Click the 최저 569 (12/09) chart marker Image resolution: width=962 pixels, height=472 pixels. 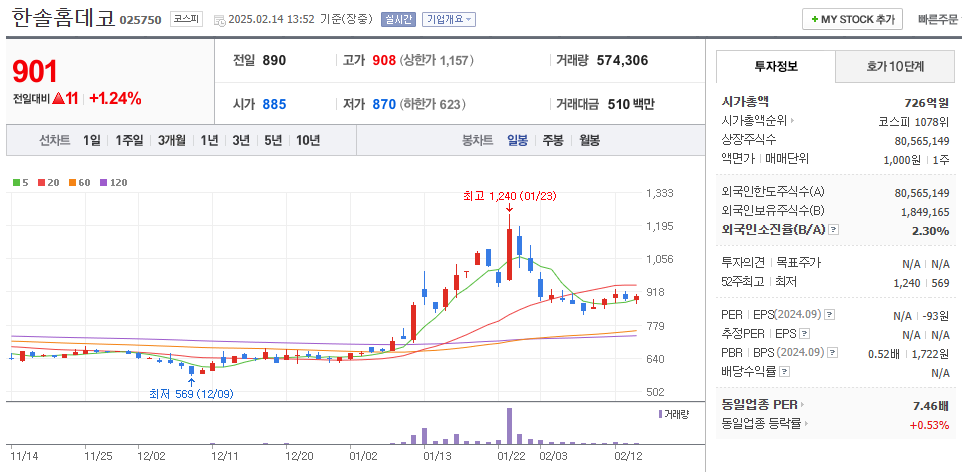(191, 394)
